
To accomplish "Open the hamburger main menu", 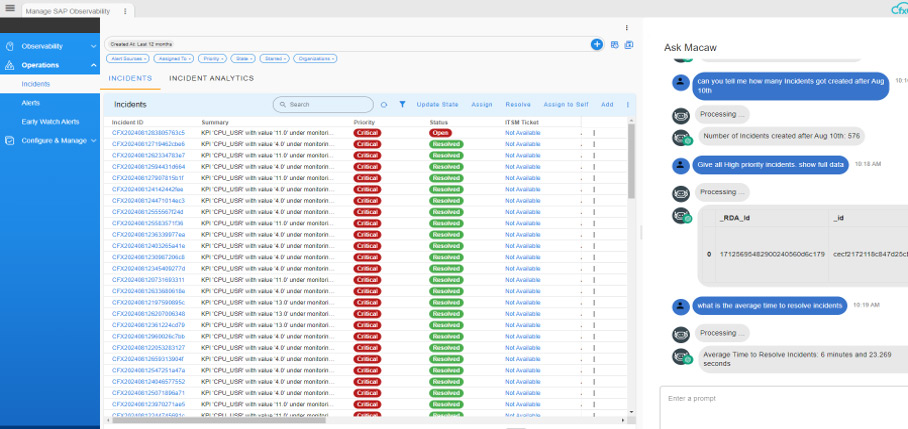I will point(10,8).
